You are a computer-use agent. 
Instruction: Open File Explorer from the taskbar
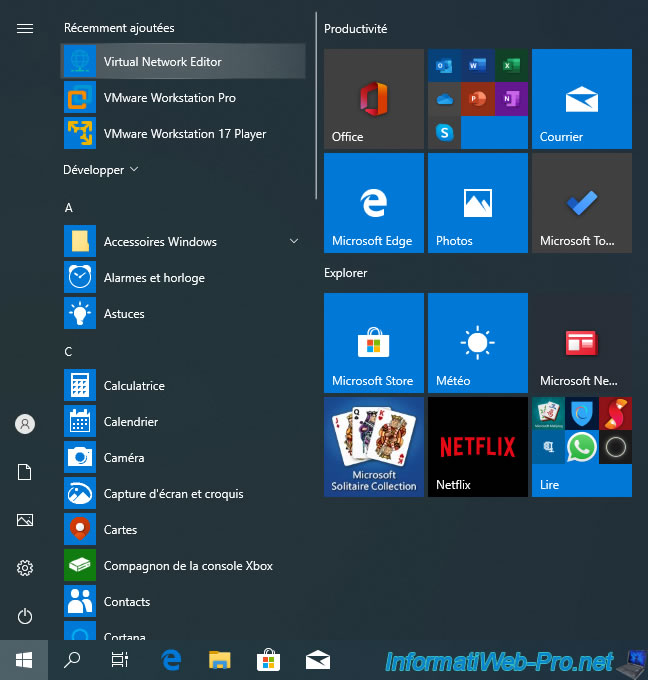(x=220, y=660)
